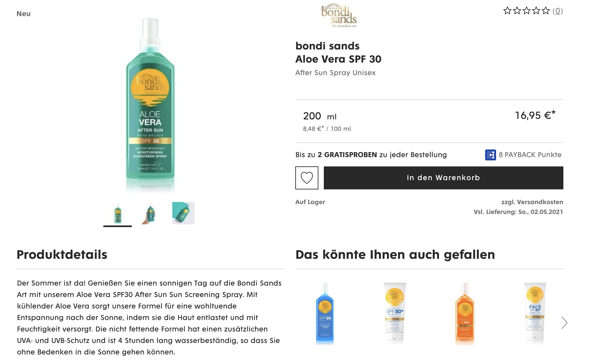Screen dimensions: 594x364
Task: Click the 8 PAYBACK Punkte label
Action: coord(530,155)
